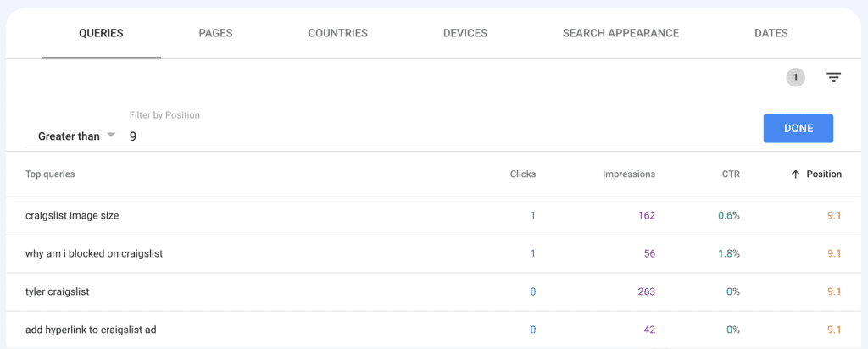
Task: Switch to the Queries tab
Action: click(x=101, y=33)
